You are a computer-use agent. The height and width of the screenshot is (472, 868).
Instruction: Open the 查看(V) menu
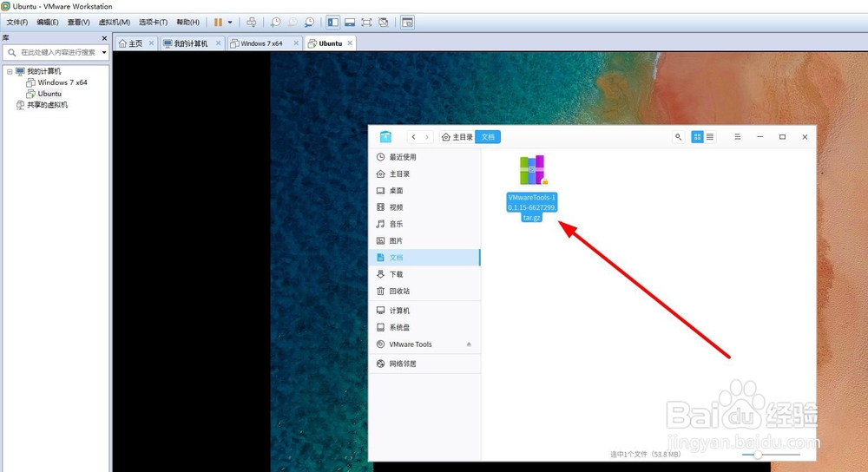pyautogui.click(x=79, y=23)
